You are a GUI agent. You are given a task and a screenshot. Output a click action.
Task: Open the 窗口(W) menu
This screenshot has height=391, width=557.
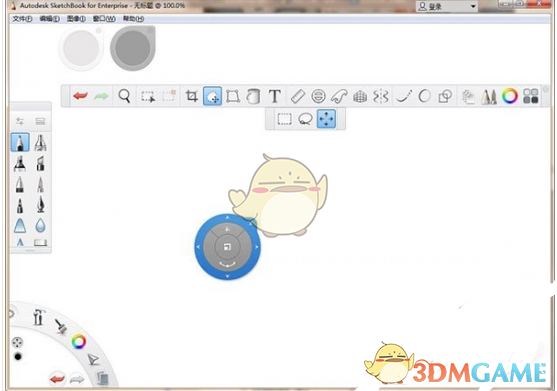click(104, 19)
